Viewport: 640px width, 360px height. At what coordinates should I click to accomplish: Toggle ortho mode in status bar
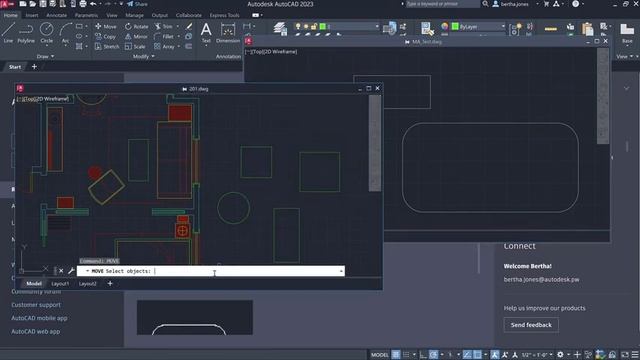coord(423,354)
